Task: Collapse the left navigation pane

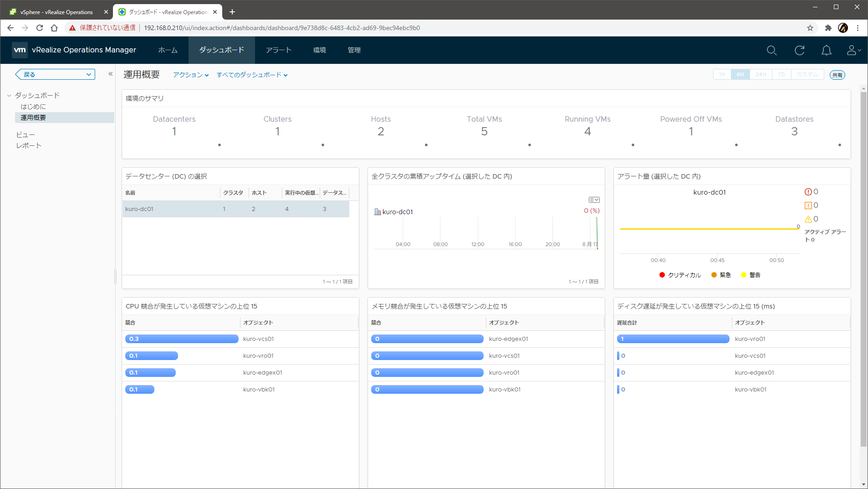Action: (110, 74)
